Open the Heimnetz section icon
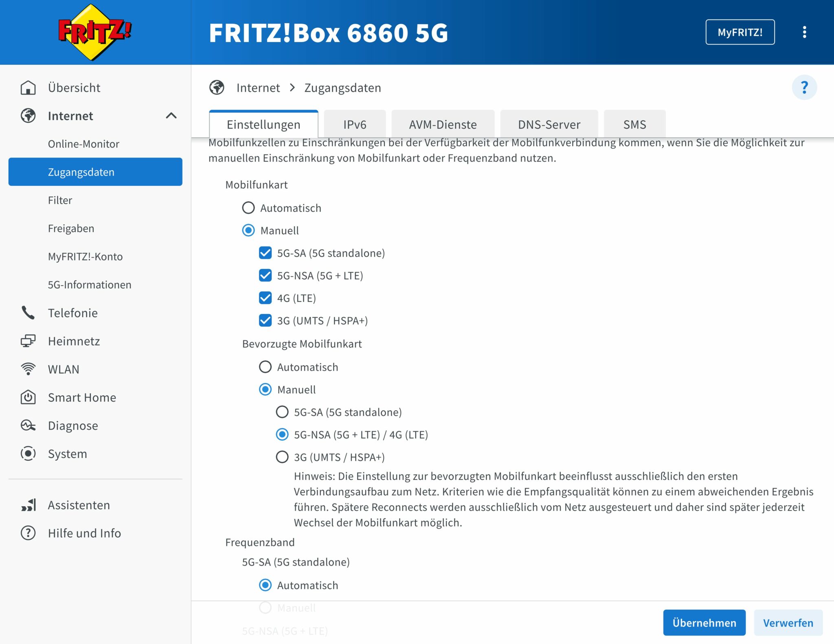This screenshot has width=834, height=644. 28,341
